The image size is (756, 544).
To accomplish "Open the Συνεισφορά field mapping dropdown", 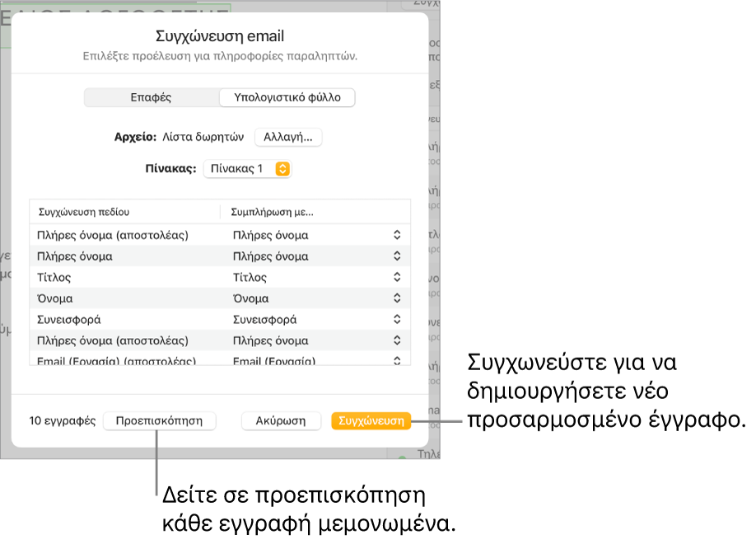I will tap(397, 319).
